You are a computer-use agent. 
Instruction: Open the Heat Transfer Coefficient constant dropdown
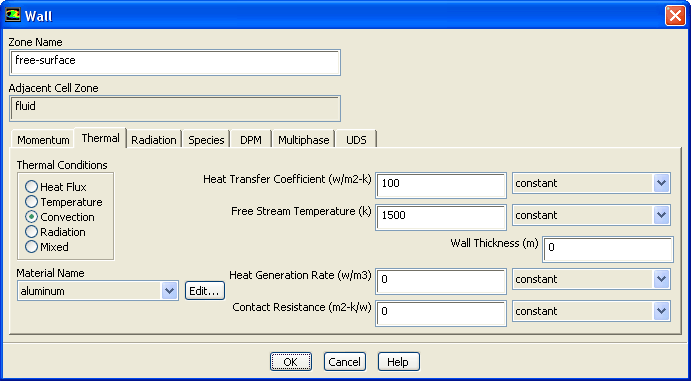click(591, 183)
